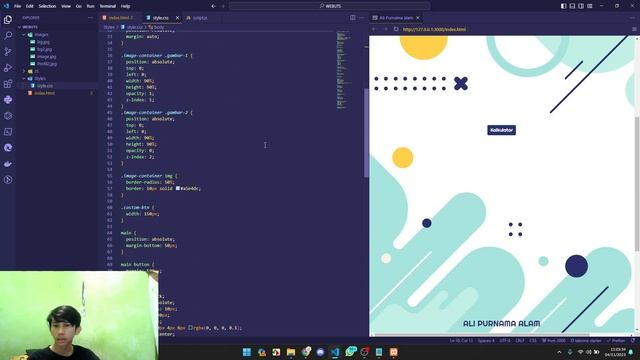Collapse the WEBUTS root folder

[57, 27]
